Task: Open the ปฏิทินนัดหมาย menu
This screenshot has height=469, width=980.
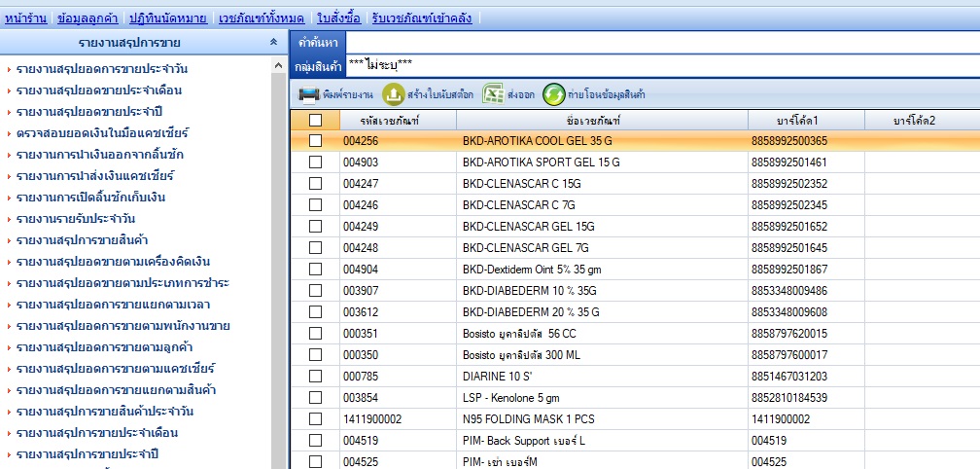Action: (x=168, y=18)
